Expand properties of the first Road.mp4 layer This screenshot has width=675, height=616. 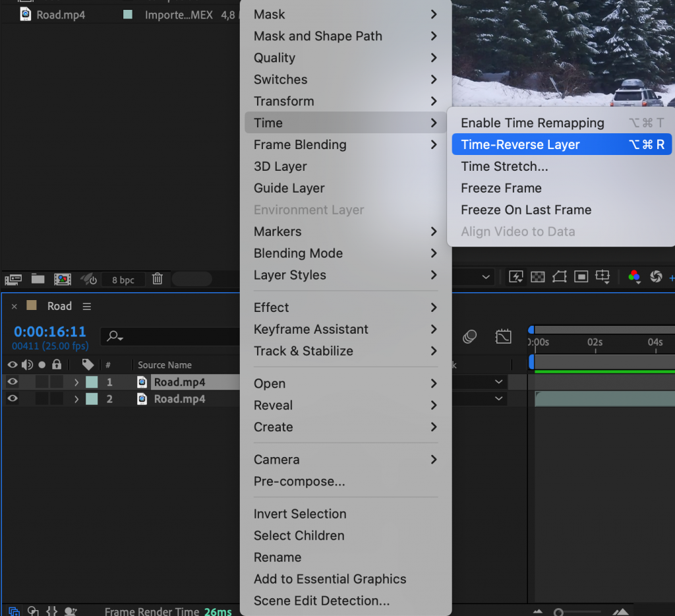click(x=76, y=381)
